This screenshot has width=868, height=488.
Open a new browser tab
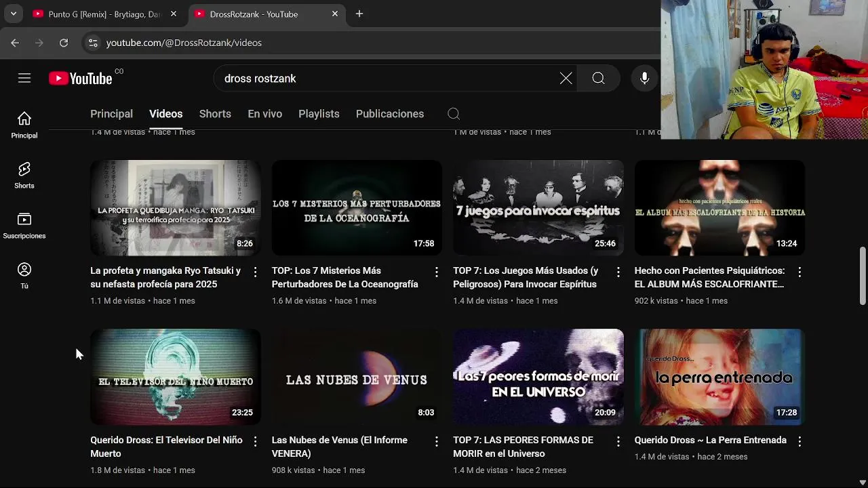[x=359, y=14]
